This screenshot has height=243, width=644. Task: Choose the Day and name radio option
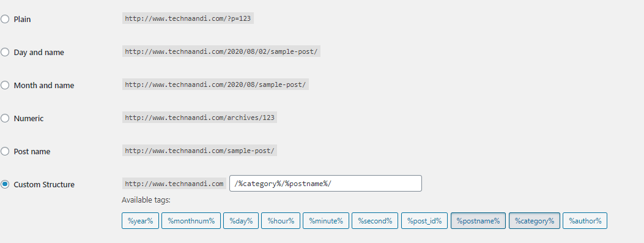pos(4,52)
